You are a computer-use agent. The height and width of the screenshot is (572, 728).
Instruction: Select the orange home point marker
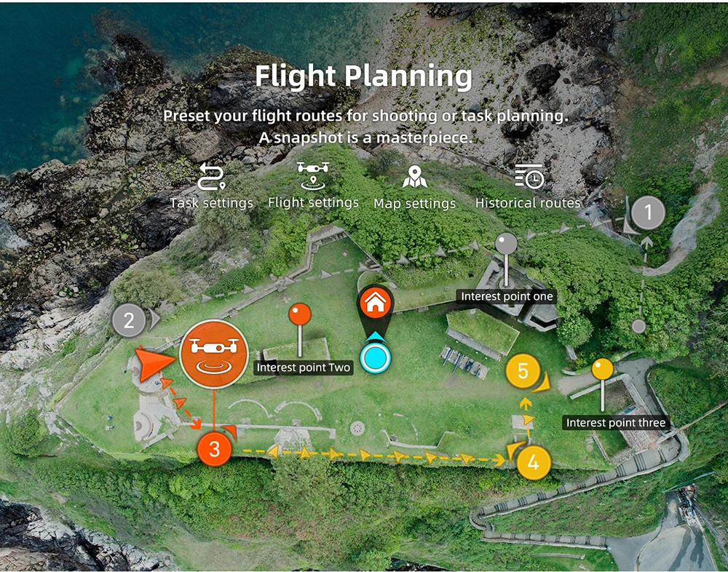click(x=375, y=302)
